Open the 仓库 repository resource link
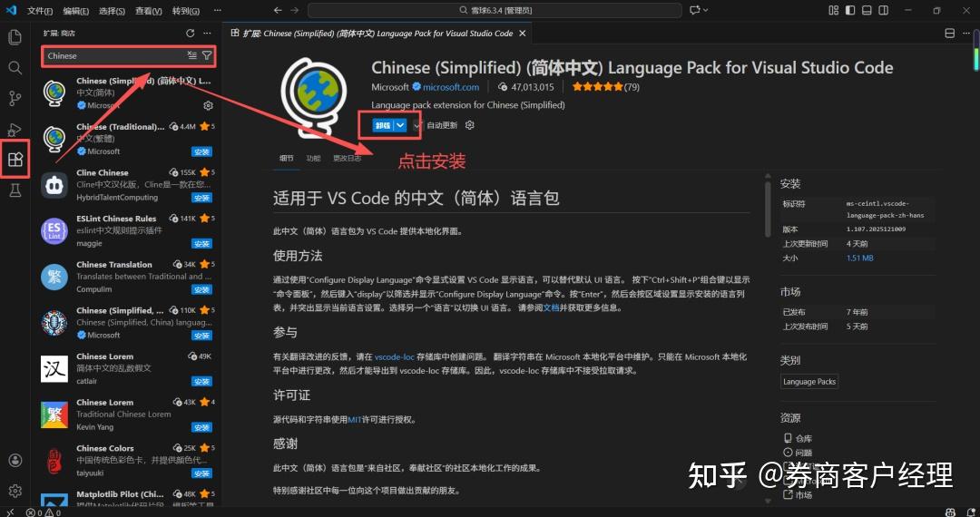Viewport: 980px width, 517px height. [798, 438]
